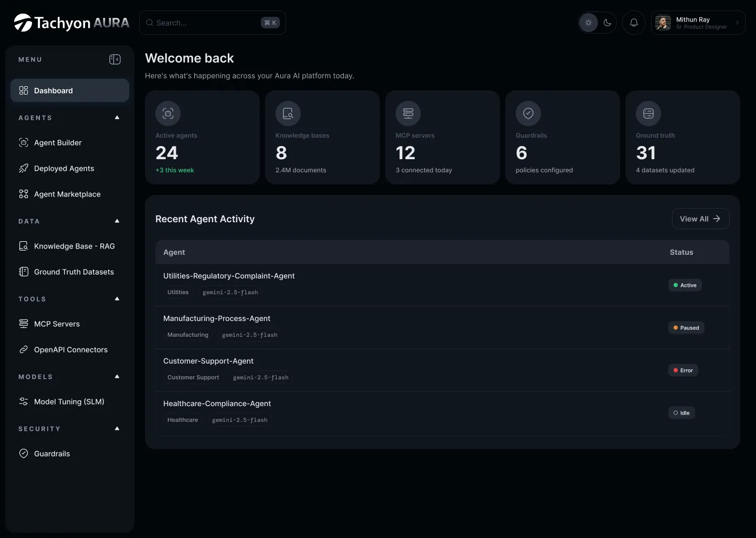
Task: Open Deployed Agents in the sidebar
Action: 70,168
